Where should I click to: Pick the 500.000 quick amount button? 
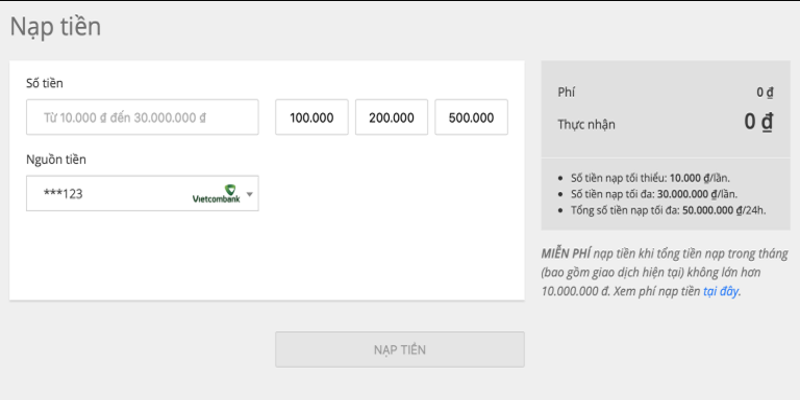471,117
